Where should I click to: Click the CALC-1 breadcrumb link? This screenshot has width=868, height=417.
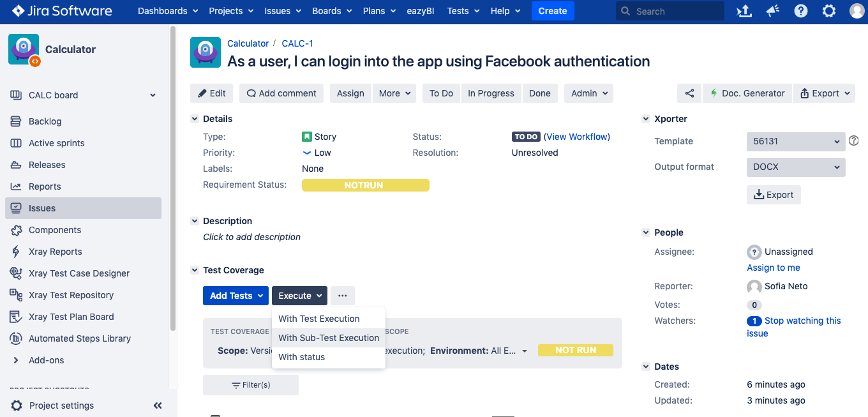pos(297,43)
